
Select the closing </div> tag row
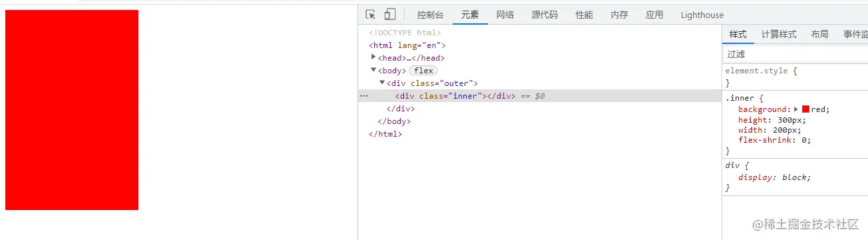click(401, 109)
